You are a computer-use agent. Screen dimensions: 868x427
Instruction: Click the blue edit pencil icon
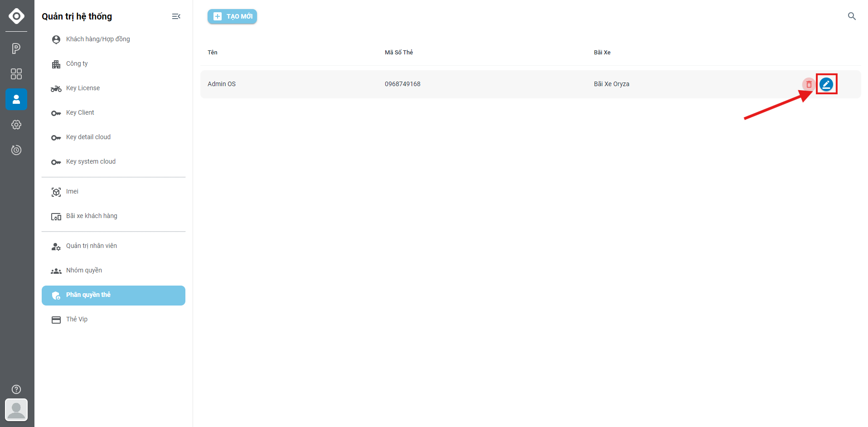point(826,84)
